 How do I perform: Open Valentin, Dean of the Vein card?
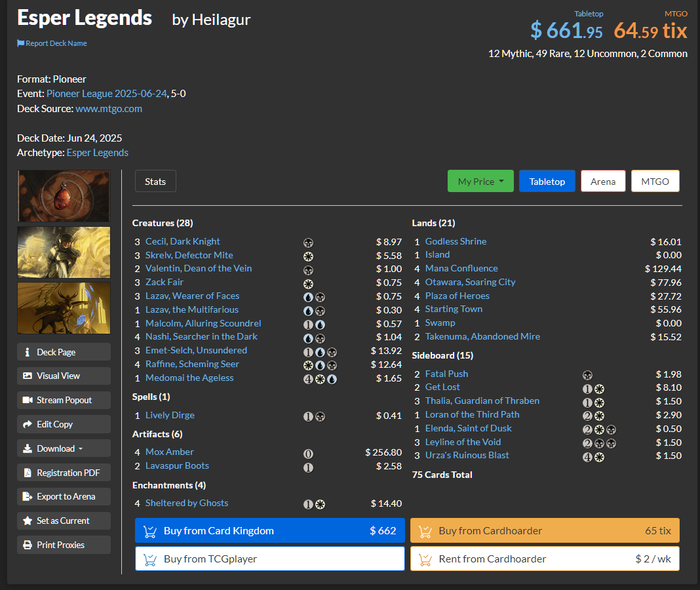click(x=199, y=268)
